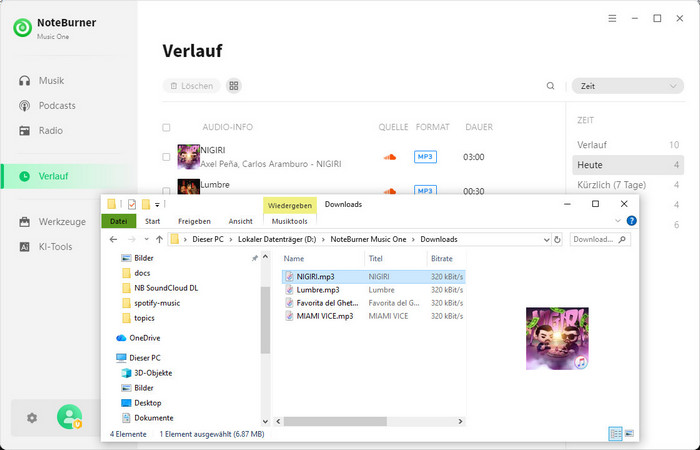This screenshot has width=700, height=450.
Task: Select Favorita del Ghet... file
Action: (x=374, y=303)
